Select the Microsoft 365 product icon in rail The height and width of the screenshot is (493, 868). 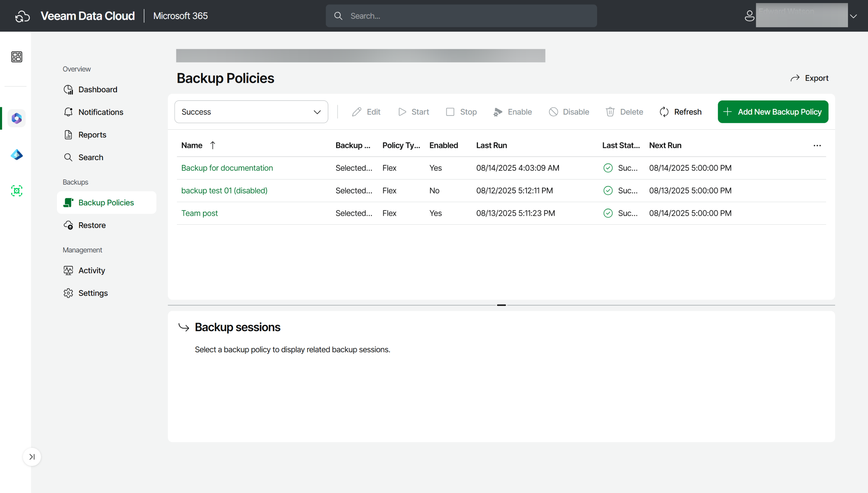tap(17, 118)
